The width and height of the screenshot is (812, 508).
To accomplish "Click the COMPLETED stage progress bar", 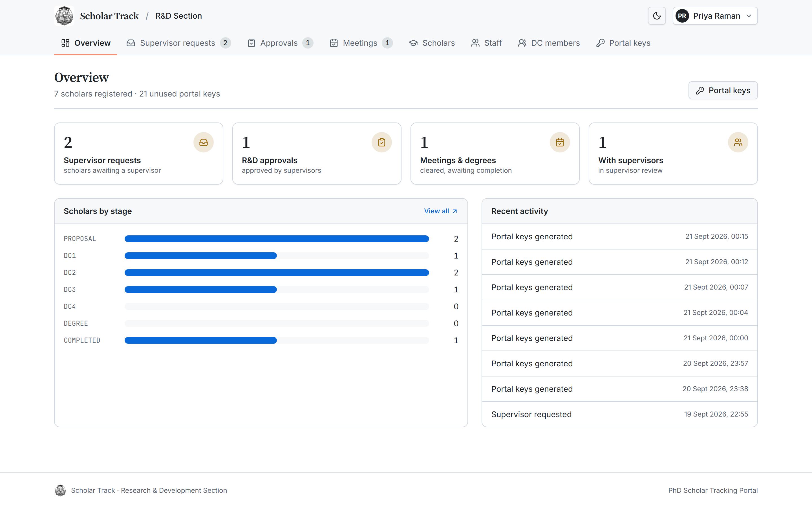I will [x=277, y=340].
